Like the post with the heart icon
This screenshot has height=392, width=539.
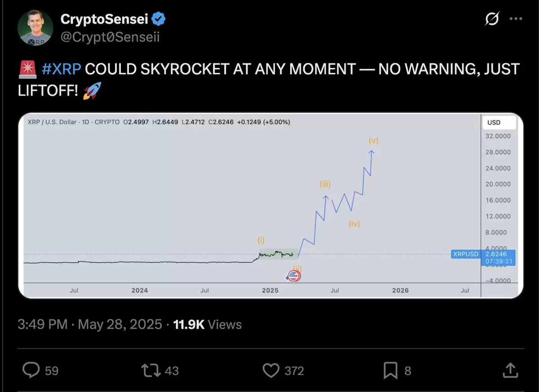tap(271, 370)
